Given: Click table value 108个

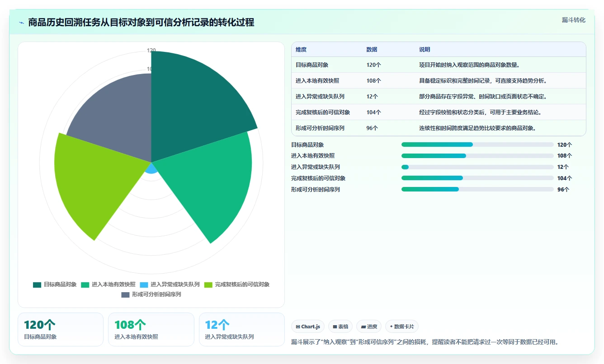Looking at the screenshot, I should 374,81.
